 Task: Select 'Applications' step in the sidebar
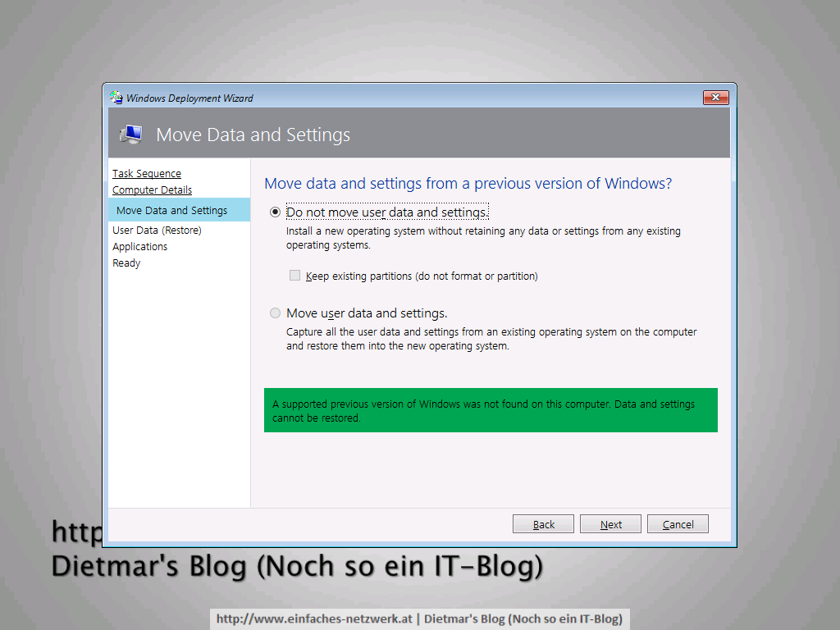139,246
